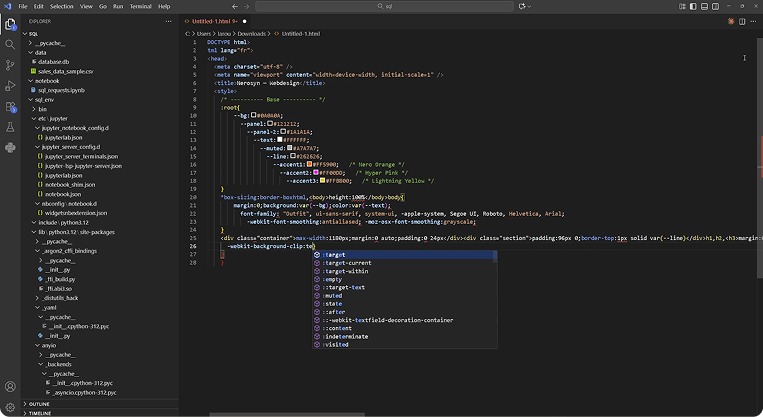Screen dimensions: 763x417
Task: Open Run and Debug view icon
Action: (x=10, y=86)
